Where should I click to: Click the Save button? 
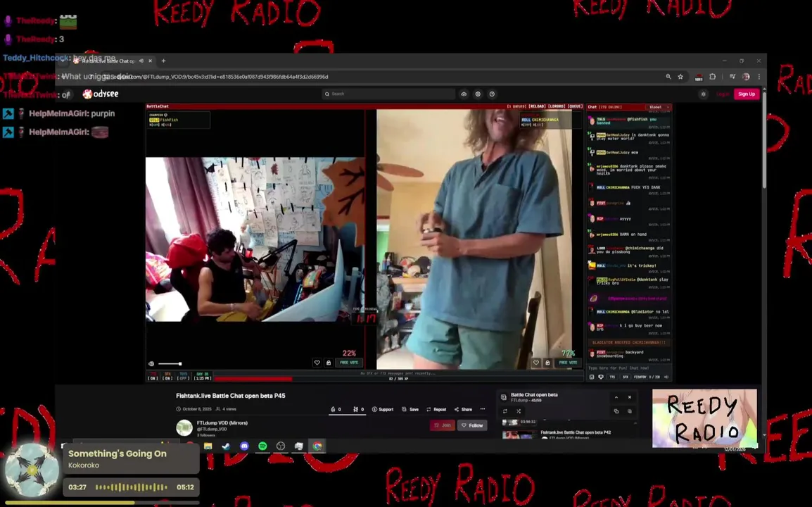[x=410, y=409]
